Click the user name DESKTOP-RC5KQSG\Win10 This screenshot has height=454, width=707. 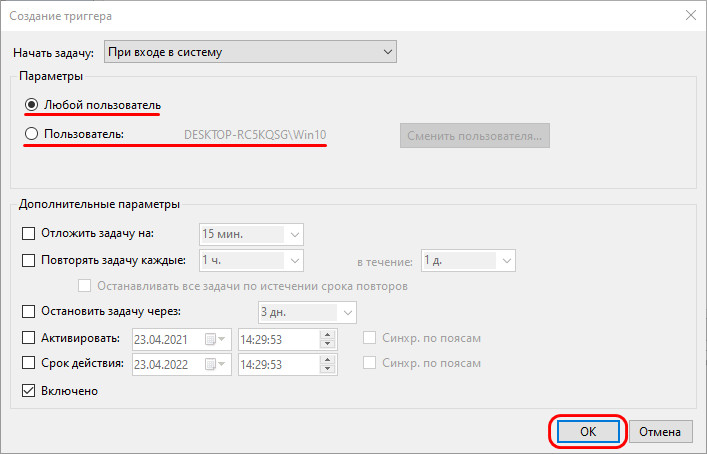(255, 135)
